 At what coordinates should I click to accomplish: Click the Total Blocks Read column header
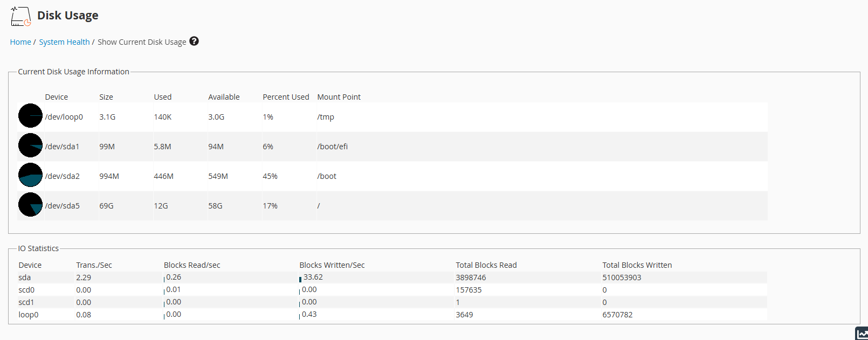[x=486, y=265]
